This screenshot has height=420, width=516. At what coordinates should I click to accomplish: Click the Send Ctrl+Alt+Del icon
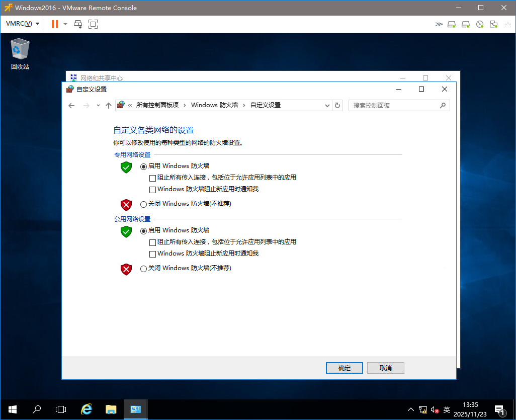[78, 24]
